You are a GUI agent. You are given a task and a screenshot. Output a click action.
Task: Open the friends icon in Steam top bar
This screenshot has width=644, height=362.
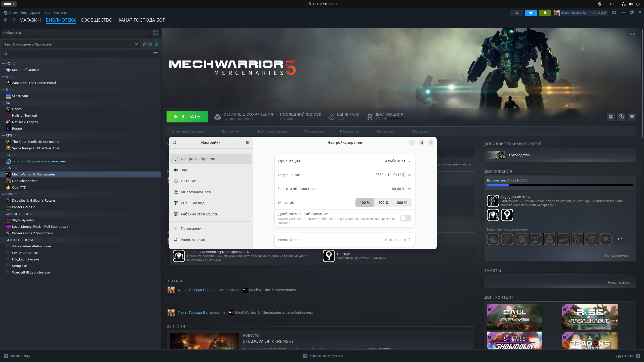pos(517,13)
